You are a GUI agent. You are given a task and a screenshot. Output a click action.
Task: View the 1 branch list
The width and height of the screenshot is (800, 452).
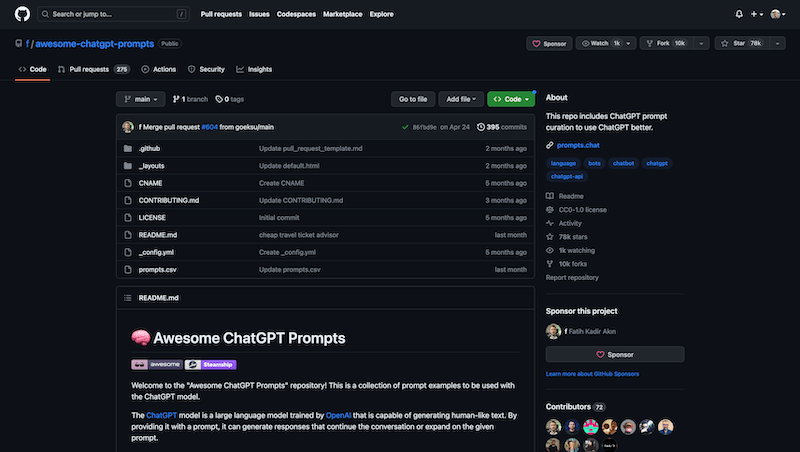[x=189, y=99]
